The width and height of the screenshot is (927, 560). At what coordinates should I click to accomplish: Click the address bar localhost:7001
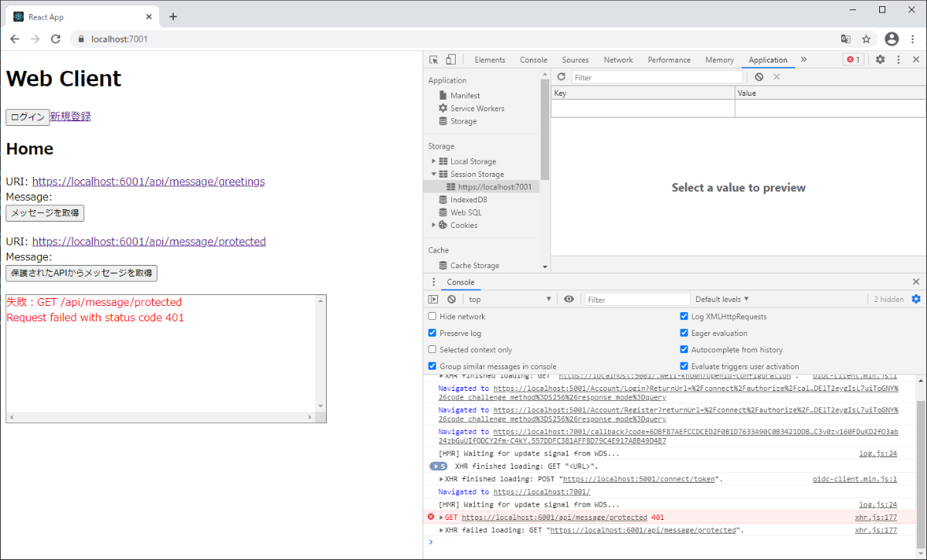click(119, 39)
